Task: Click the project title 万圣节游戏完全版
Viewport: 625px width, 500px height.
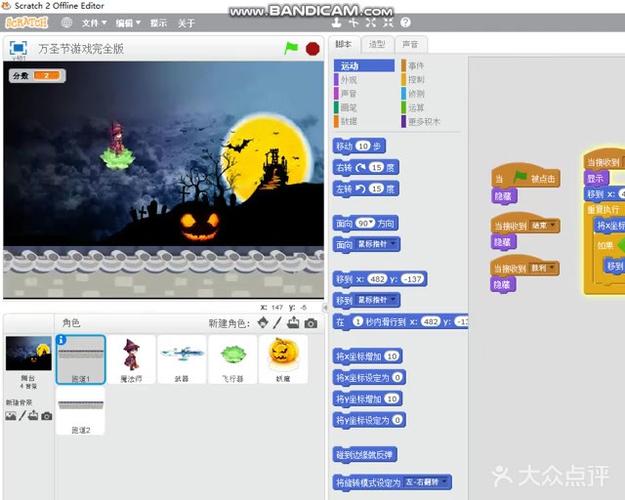Action: point(81,49)
